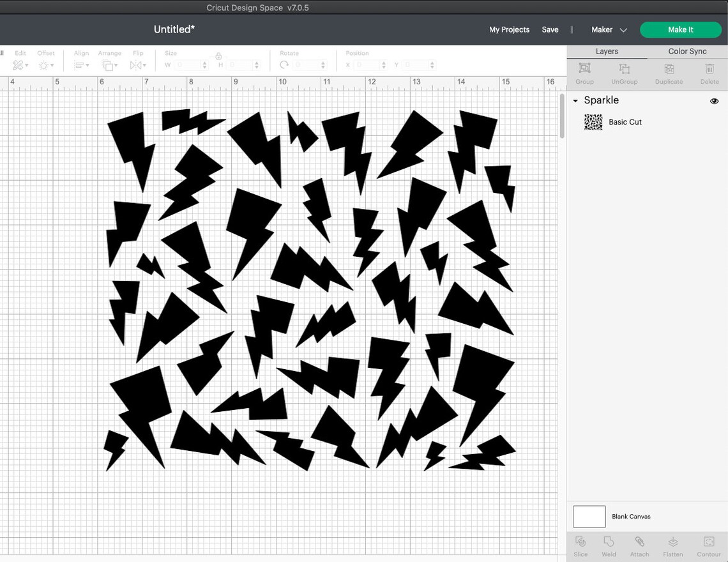728x562 pixels.
Task: Click the Group icon in Layers panel
Action: (x=584, y=69)
